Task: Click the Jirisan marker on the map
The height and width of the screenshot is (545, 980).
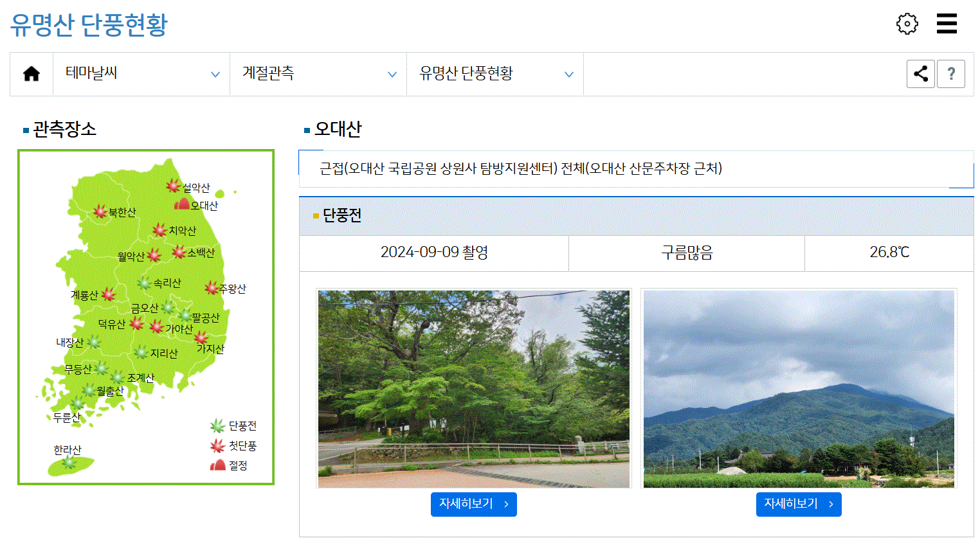Action: pos(142,352)
